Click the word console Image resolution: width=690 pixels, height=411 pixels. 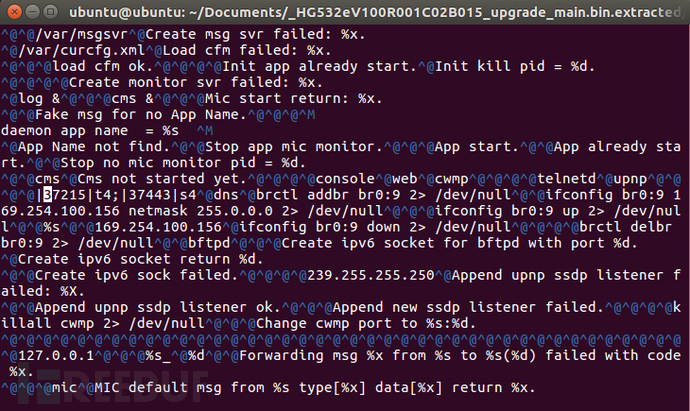[345, 179]
